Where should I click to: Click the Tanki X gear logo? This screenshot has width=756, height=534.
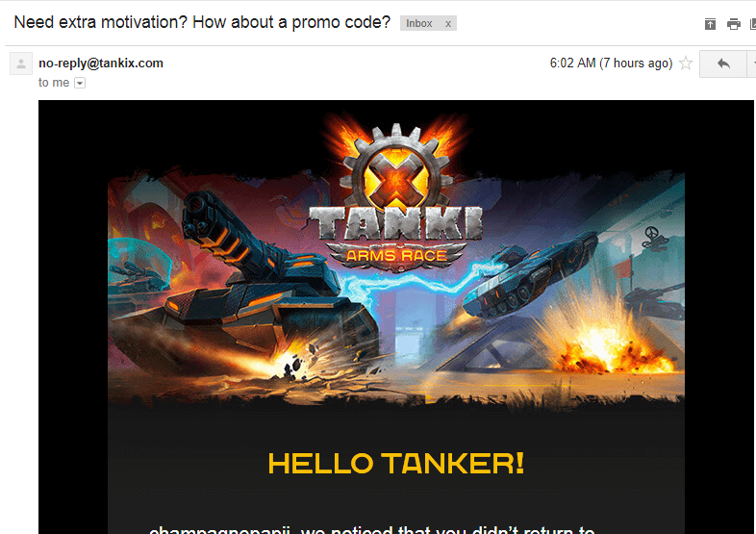tap(396, 168)
